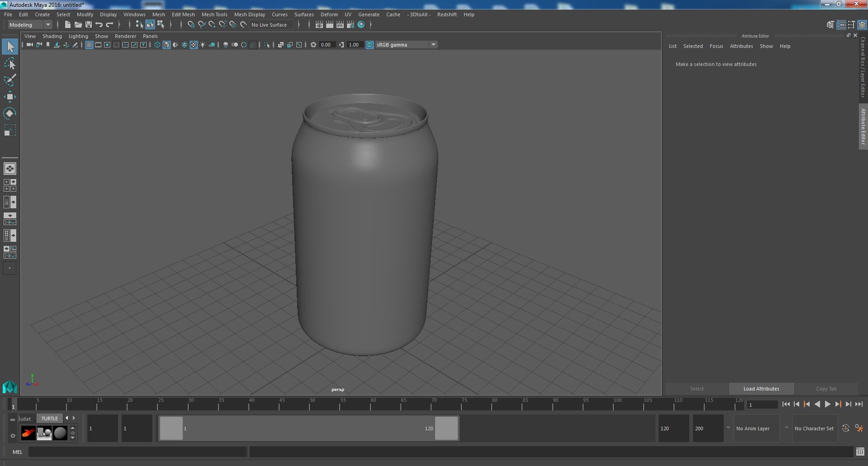Activate the Paint Selection tool

coord(9,80)
